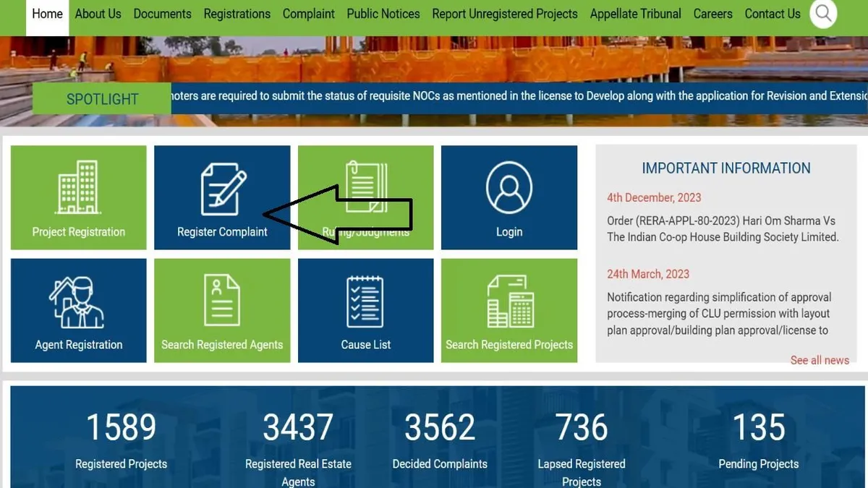The height and width of the screenshot is (488, 868).
Task: Open the Registrations menu item
Action: [x=237, y=14]
